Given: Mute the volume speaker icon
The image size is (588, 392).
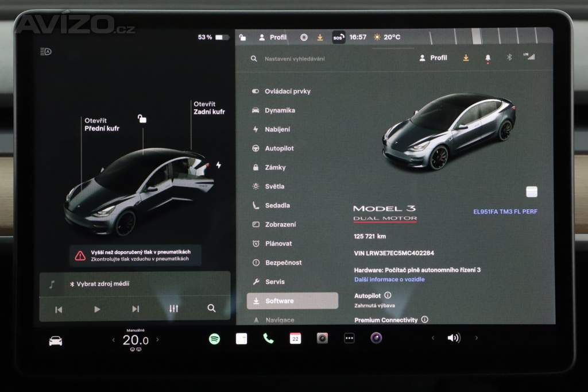Looking at the screenshot, I should [x=454, y=338].
